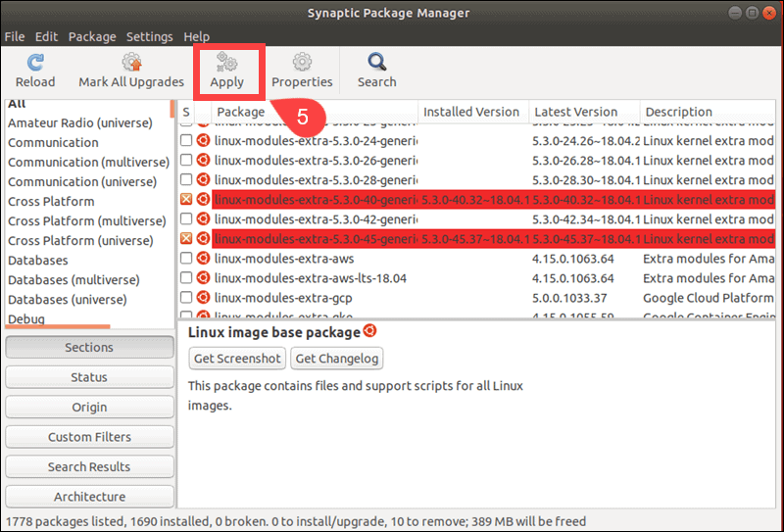
Task: Click the Mark All Upgrades icon
Action: [x=131, y=63]
